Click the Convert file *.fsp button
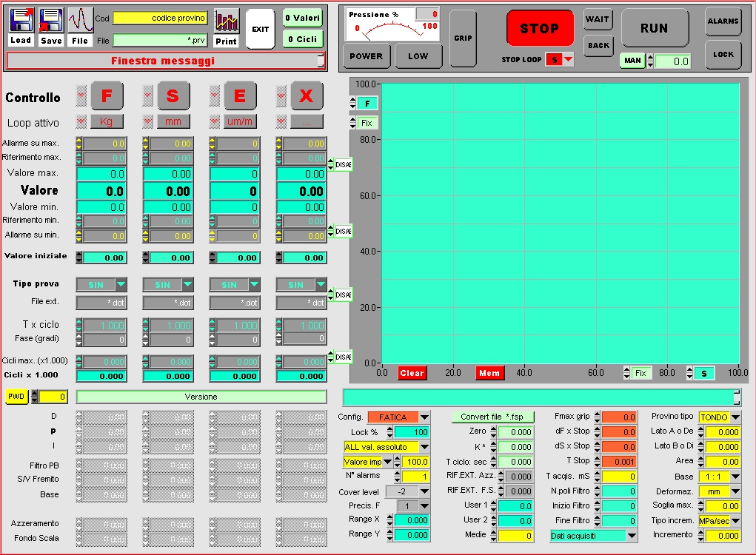This screenshot has width=756, height=555. coord(492,417)
